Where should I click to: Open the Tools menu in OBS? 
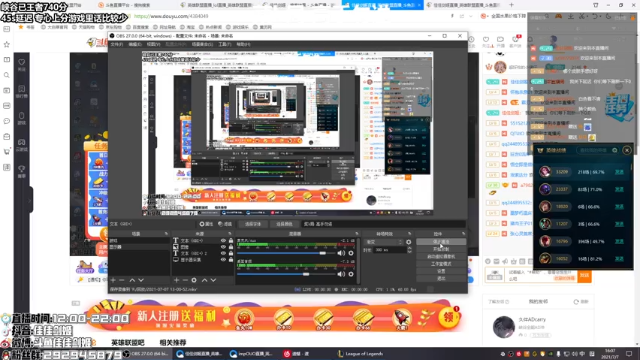click(x=224, y=44)
